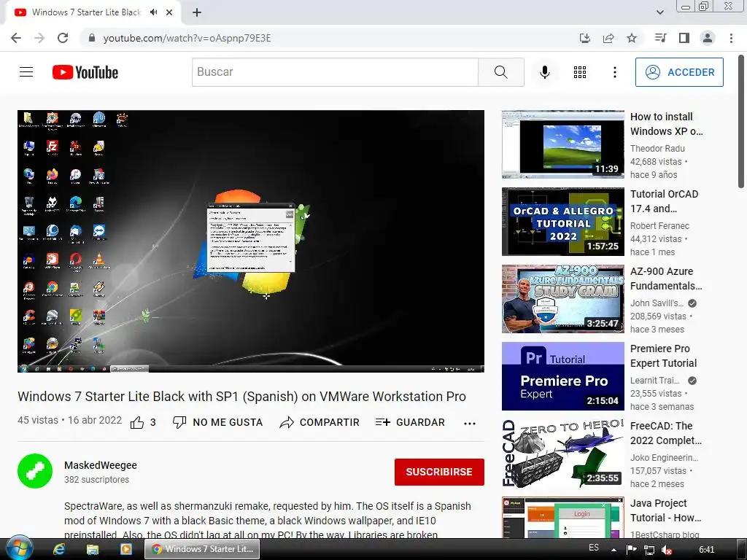Screen dimensions: 747x560
Task: Launch Windows Media Player from taskbar
Action: click(x=126, y=549)
